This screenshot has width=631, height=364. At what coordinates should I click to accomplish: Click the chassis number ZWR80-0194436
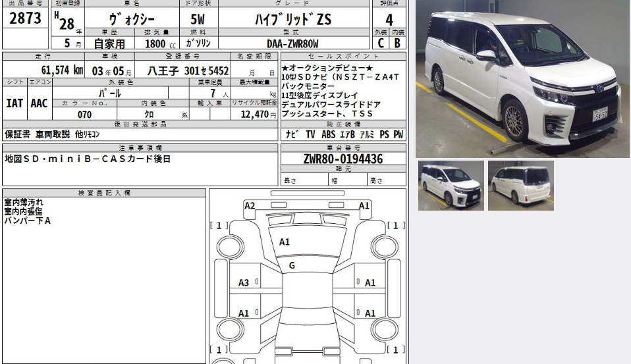343,159
